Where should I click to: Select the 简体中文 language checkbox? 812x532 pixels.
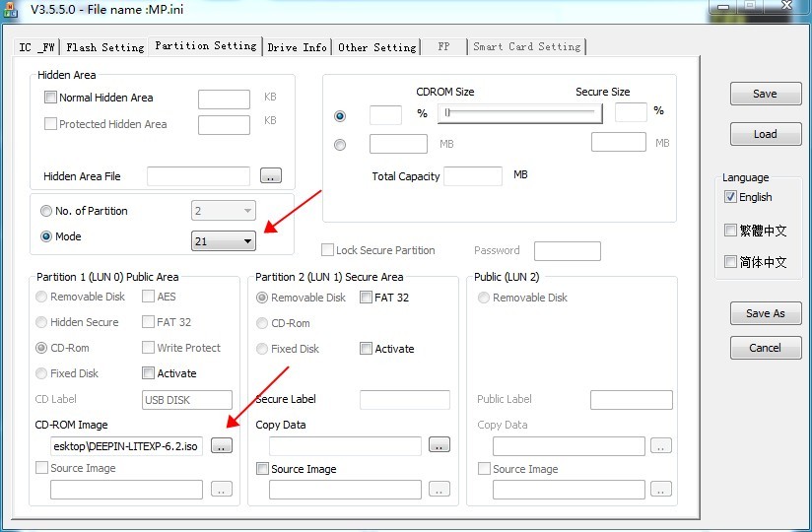(730, 262)
